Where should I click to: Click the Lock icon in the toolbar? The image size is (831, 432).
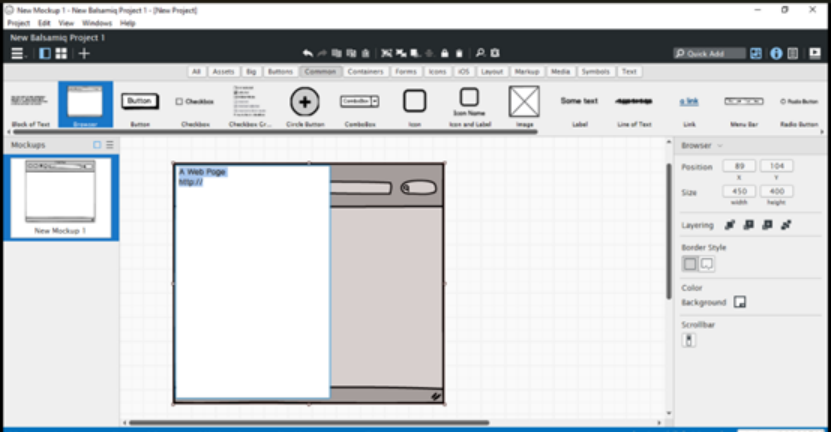[x=445, y=53]
